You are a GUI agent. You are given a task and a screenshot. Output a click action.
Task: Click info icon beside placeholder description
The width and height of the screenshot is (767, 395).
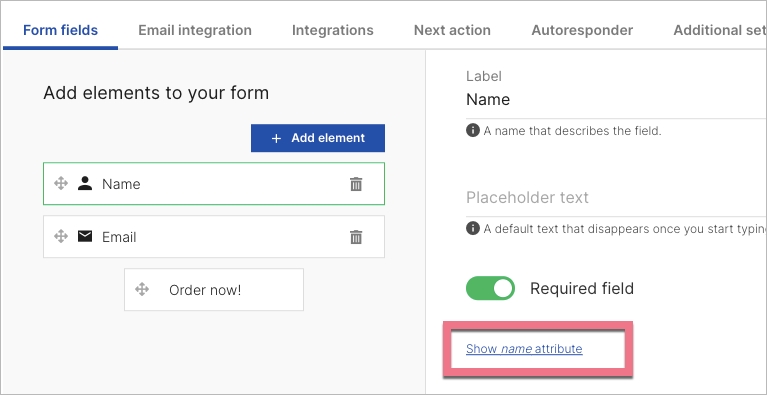473,228
